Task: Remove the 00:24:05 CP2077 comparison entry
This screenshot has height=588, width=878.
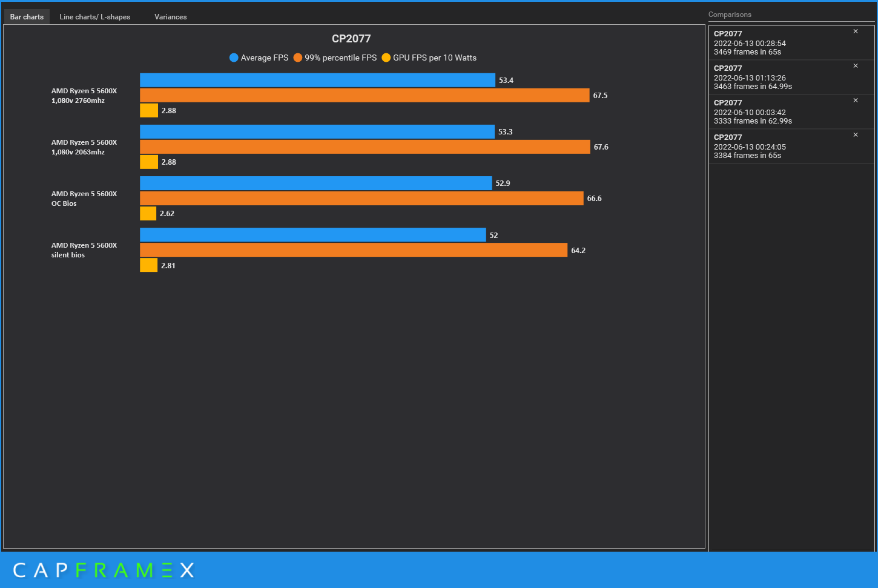Action: point(856,135)
